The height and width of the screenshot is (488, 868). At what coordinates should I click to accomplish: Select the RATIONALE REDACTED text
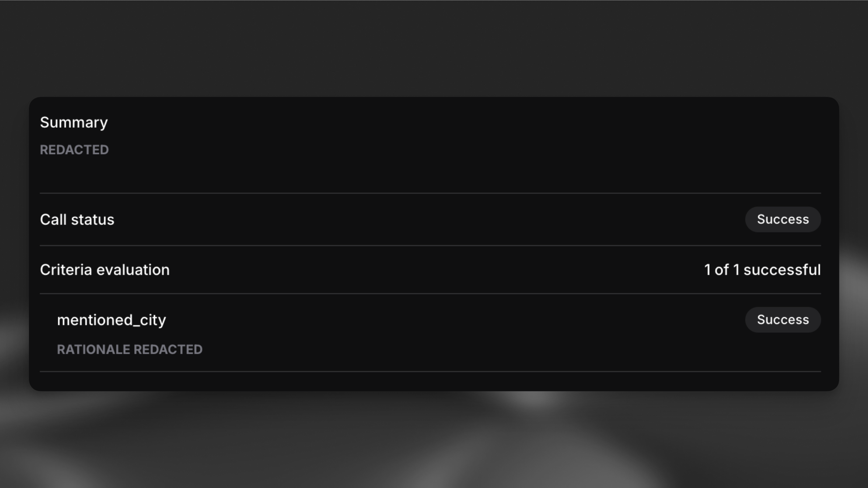[130, 349]
